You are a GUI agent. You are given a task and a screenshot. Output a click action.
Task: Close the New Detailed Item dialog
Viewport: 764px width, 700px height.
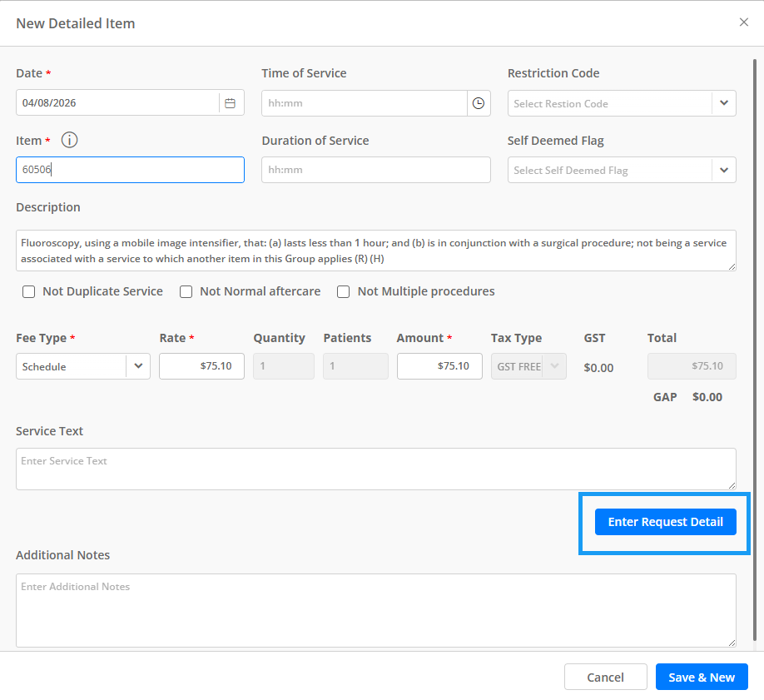click(743, 22)
